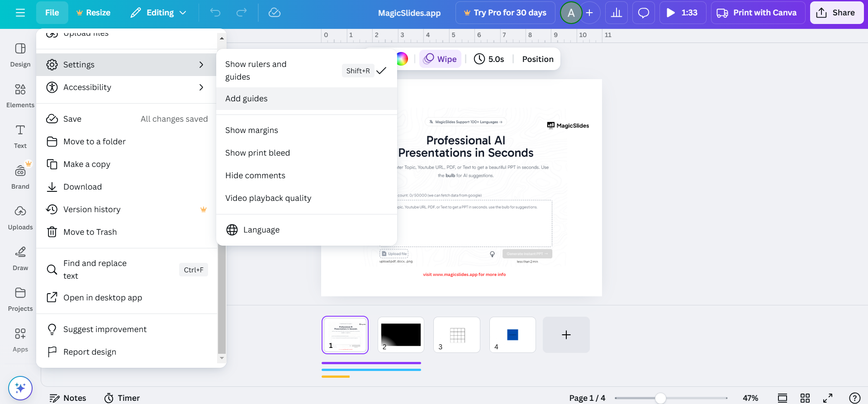The image size is (868, 404).
Task: Open the Draw side panel
Action: tap(20, 258)
